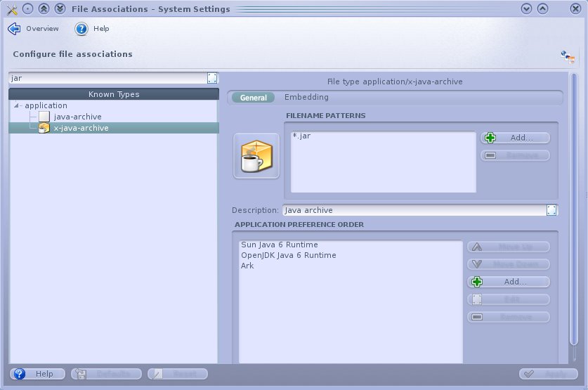This screenshot has height=390, width=588.
Task: Clear the Description field using its clear icon
Action: 551,210
